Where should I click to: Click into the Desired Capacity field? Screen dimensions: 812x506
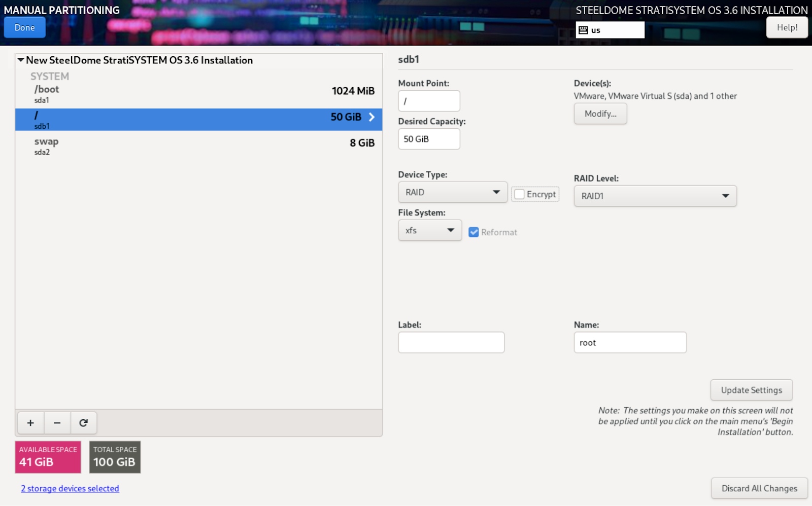pyautogui.click(x=429, y=139)
